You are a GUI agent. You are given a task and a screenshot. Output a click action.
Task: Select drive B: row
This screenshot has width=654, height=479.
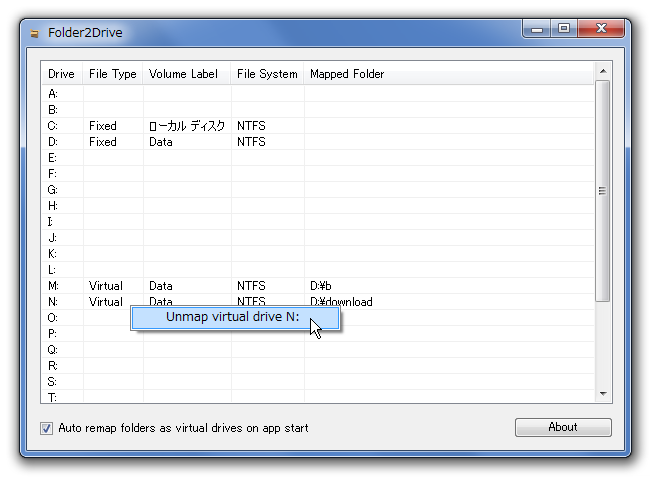(x=318, y=110)
